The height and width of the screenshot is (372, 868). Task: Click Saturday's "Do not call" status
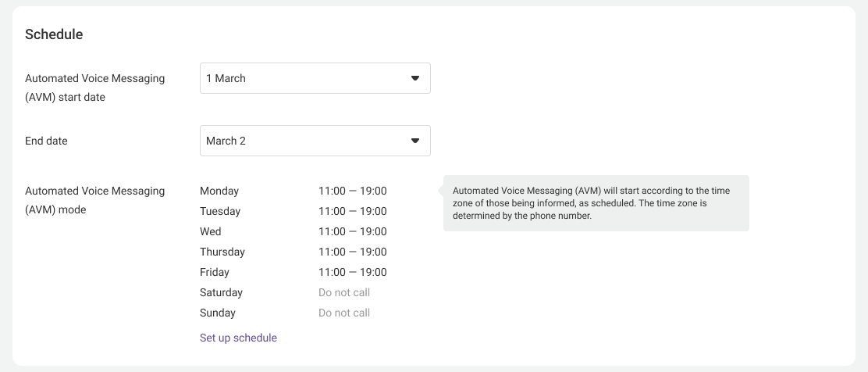click(344, 292)
